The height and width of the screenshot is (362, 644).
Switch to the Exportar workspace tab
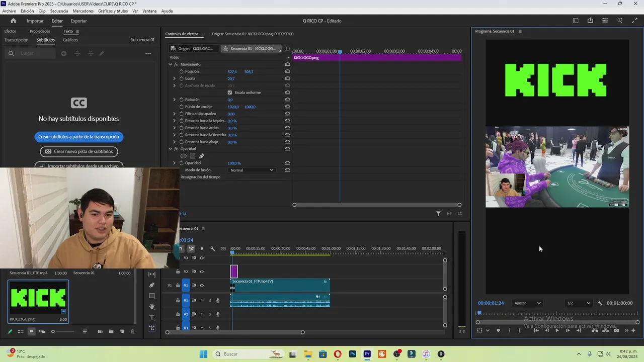[78, 21]
